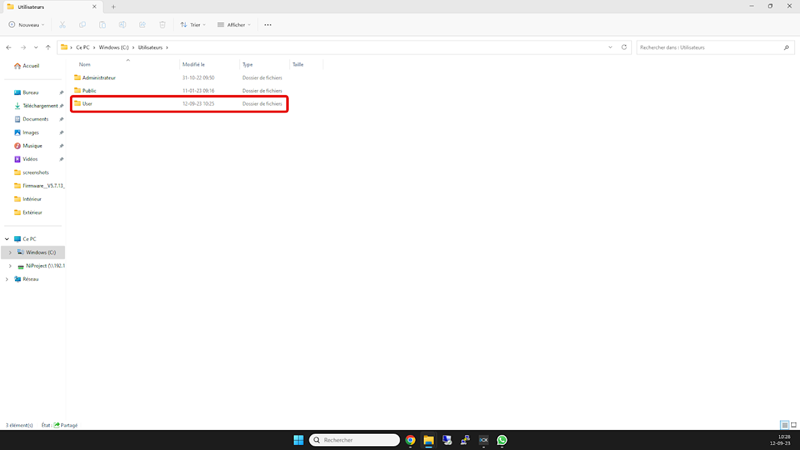Switch to details view in status bar
Screen dimensions: 800x450
click(784, 425)
